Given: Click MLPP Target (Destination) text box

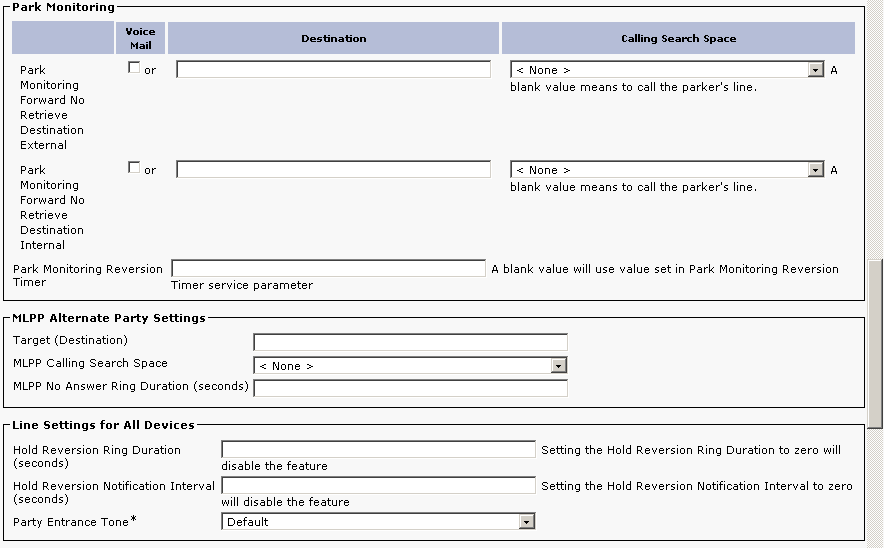Looking at the screenshot, I should tap(410, 341).
